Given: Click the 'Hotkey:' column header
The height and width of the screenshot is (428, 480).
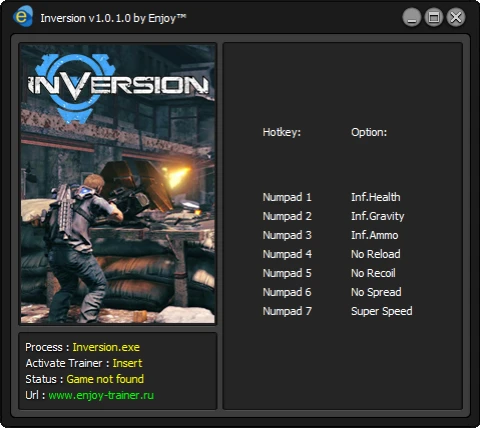Looking at the screenshot, I should pos(282,132).
